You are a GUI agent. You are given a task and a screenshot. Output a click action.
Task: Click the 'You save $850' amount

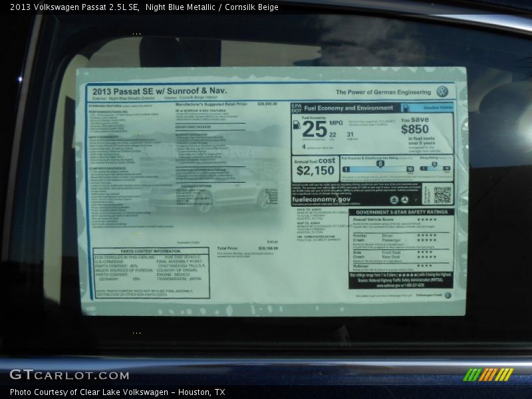[415, 129]
